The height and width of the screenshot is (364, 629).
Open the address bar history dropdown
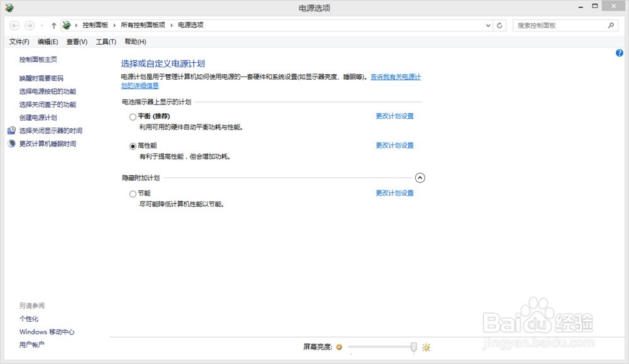pos(489,25)
